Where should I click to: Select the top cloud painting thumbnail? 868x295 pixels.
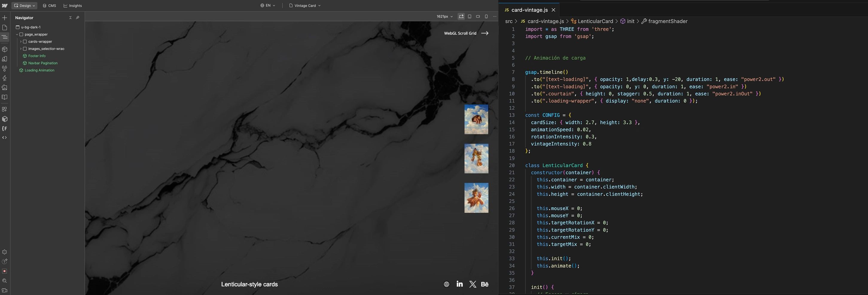coord(476,120)
